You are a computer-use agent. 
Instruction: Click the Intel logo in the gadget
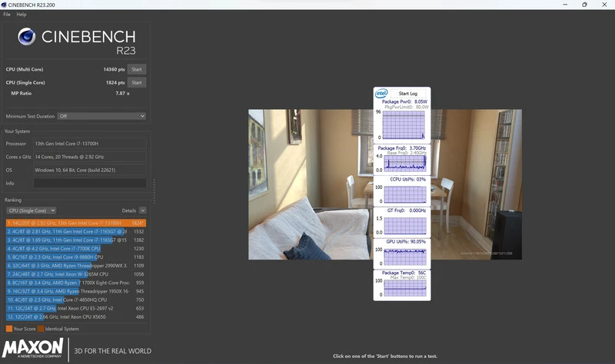click(x=381, y=93)
